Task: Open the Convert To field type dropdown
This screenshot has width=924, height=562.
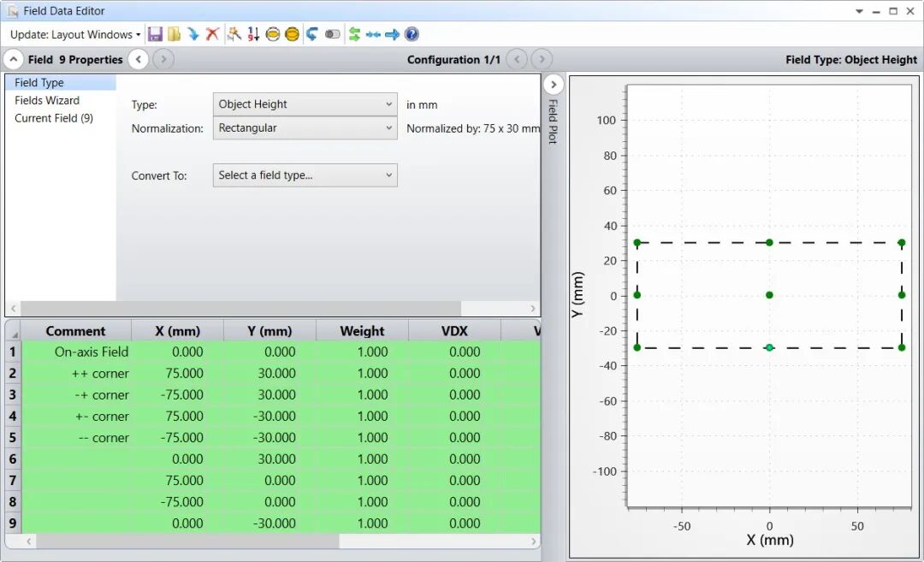Action: coord(305,175)
